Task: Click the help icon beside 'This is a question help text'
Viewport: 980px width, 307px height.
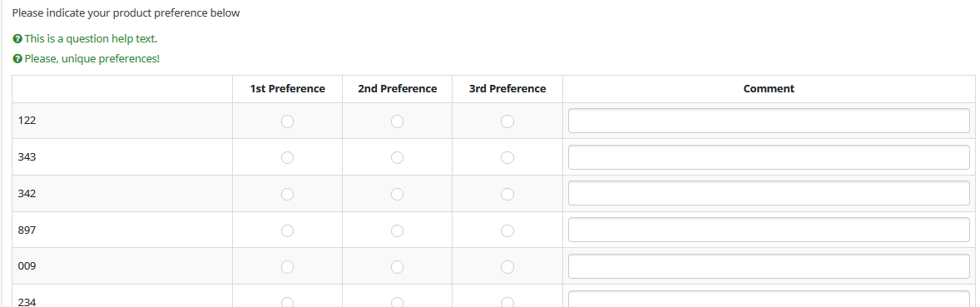Action: click(17, 39)
